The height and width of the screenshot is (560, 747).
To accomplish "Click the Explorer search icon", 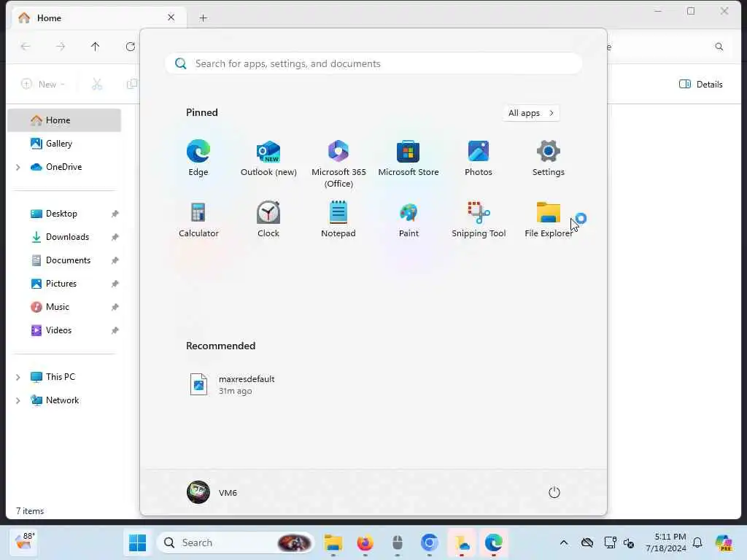I will pyautogui.click(x=719, y=47).
